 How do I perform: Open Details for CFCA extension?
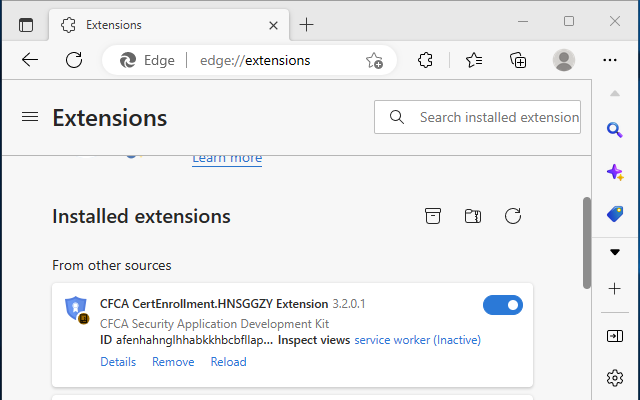(118, 362)
